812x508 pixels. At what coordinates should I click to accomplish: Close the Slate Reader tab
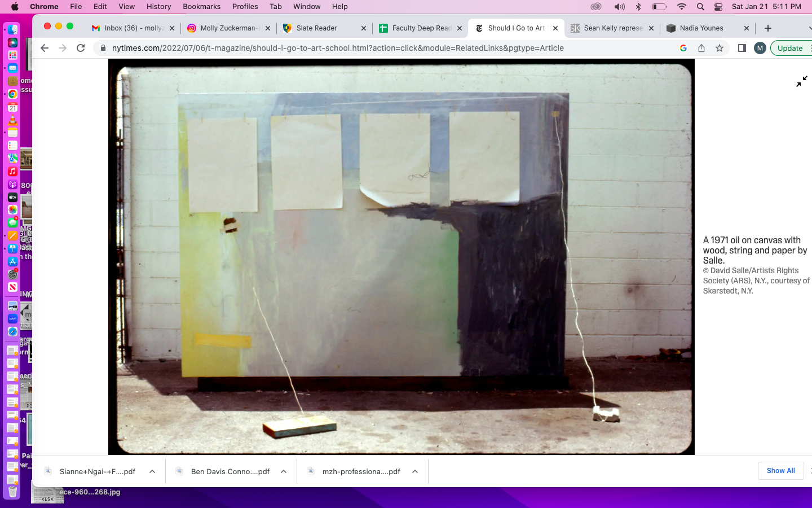pos(364,28)
